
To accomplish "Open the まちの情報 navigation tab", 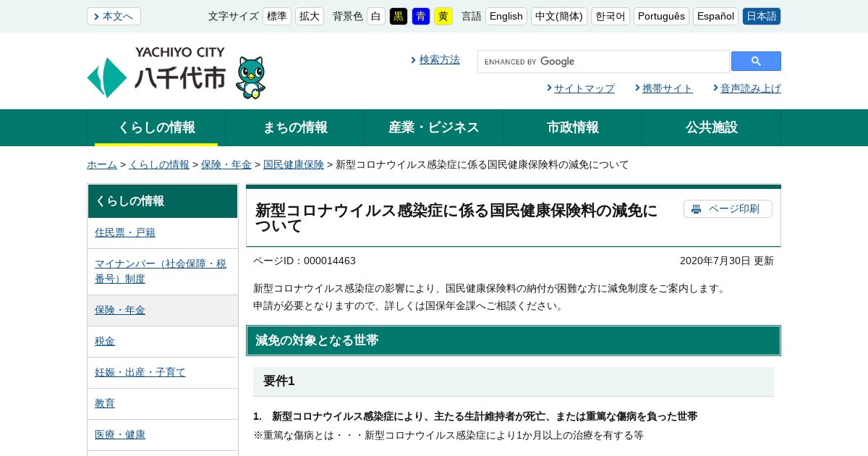I will (295, 127).
